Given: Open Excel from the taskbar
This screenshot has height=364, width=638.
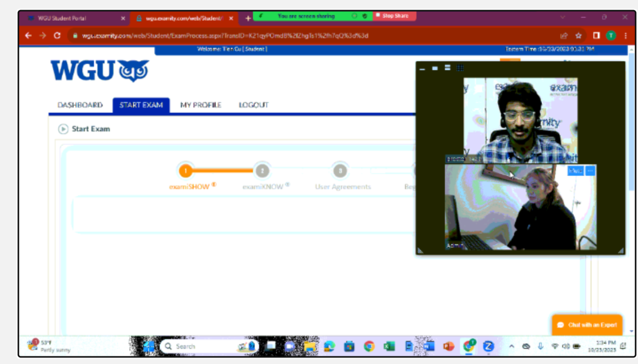Looking at the screenshot, I should 389,346.
